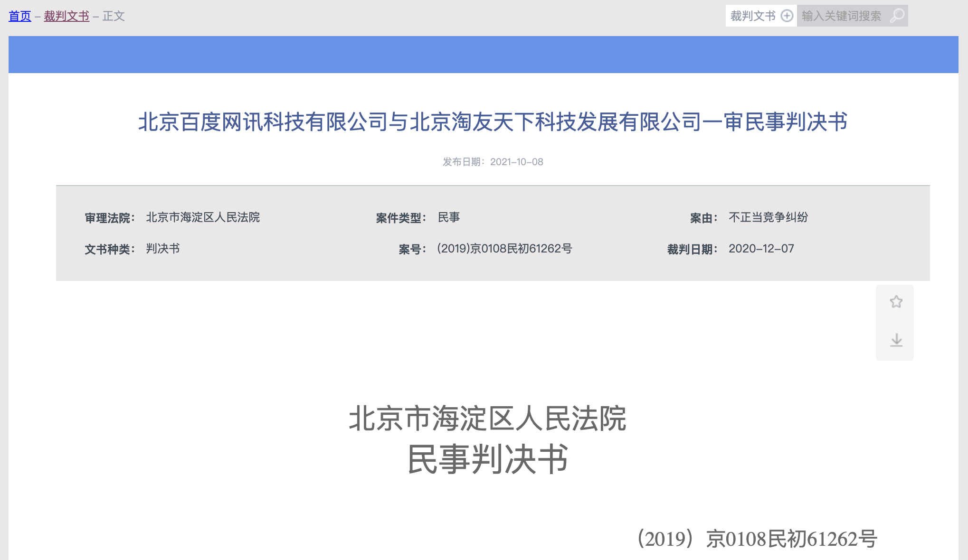Go to 首页 via breadcrumb link
Screen dimensions: 968x560
pos(20,16)
